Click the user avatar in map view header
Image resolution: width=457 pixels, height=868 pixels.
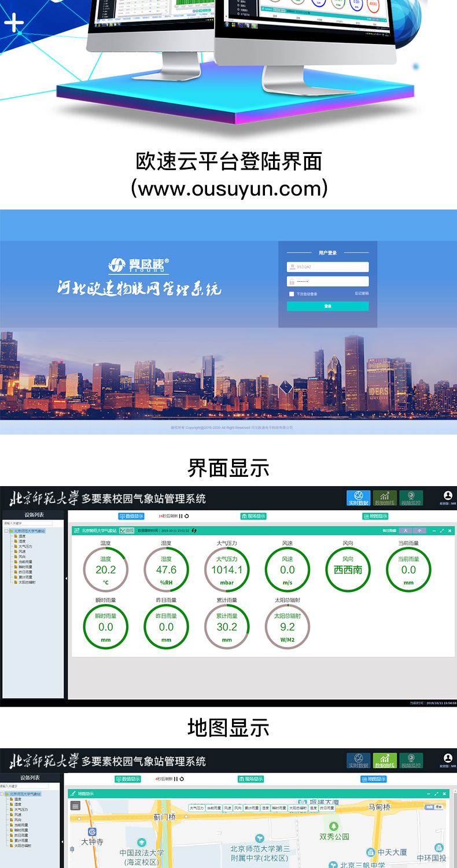448,758
